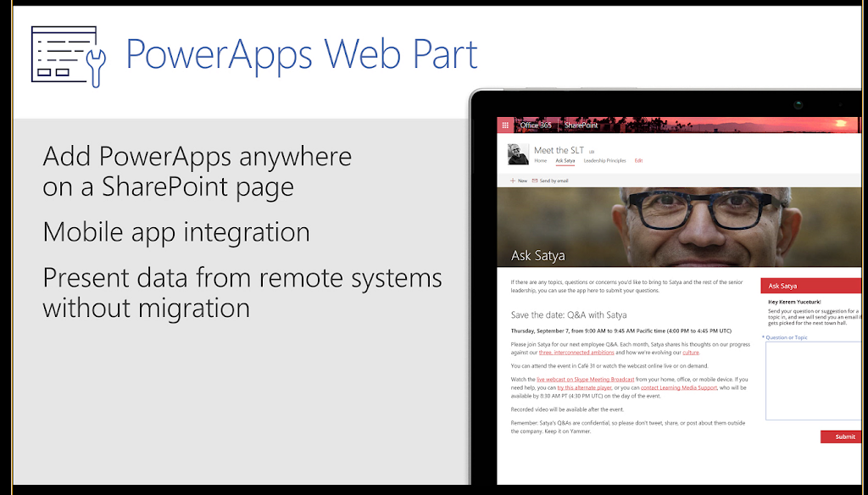Open live webcast on Skype Meeting Broadcast link
The width and height of the screenshot is (868, 495).
[x=585, y=379]
